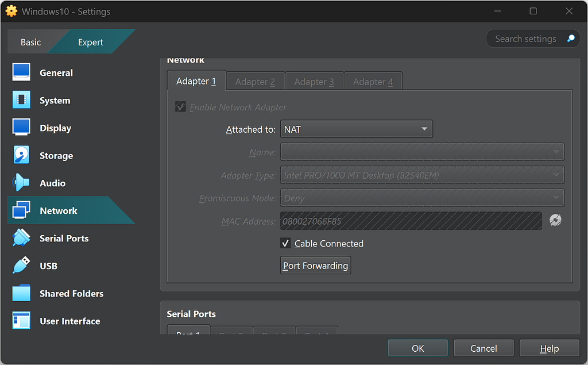Open USB settings via plug icon

[x=21, y=266]
